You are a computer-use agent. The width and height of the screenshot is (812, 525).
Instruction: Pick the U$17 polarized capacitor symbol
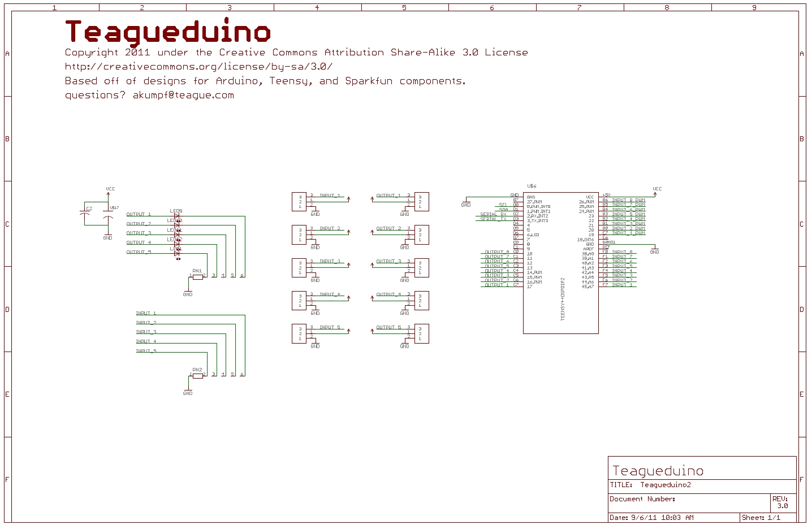(x=108, y=218)
